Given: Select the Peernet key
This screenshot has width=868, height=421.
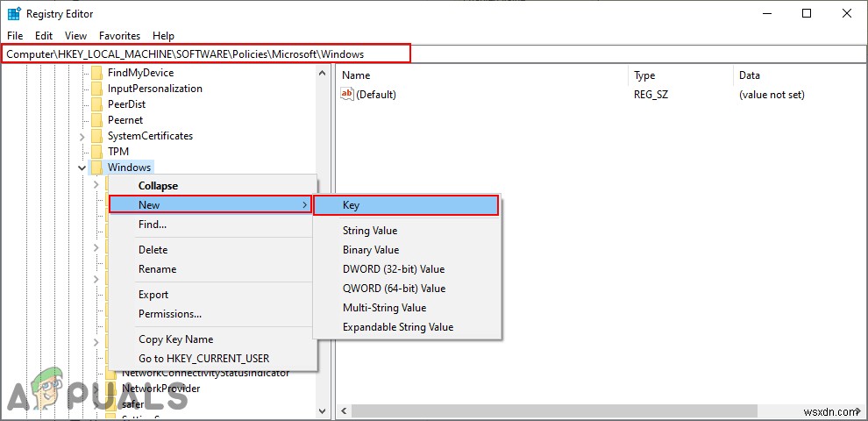Looking at the screenshot, I should tap(125, 119).
